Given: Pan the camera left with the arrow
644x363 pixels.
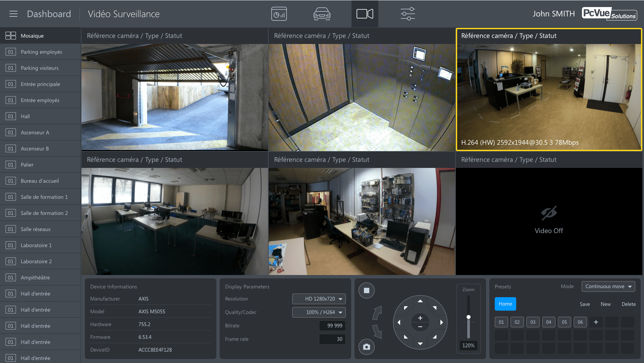Looking at the screenshot, I should click(399, 322).
